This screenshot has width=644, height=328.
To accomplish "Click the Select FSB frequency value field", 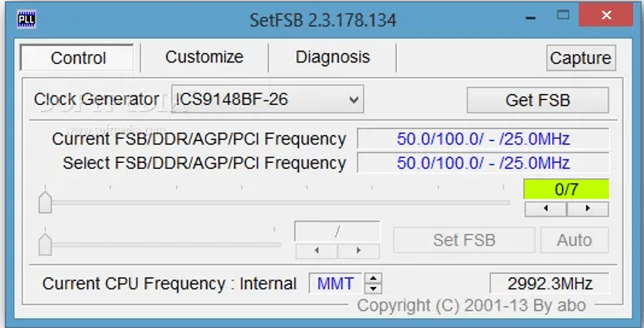I will [483, 164].
